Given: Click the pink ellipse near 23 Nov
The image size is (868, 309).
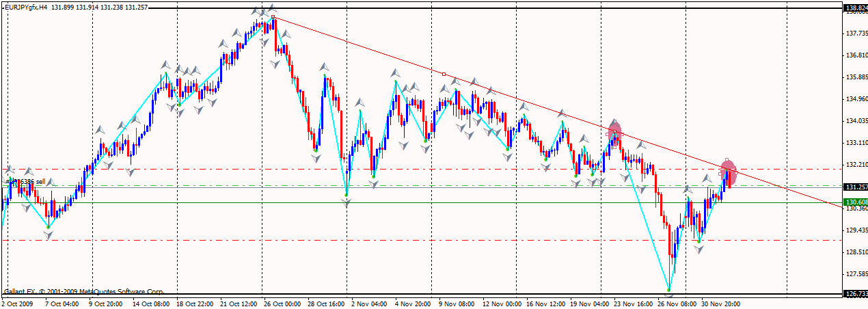Looking at the screenshot, I should point(614,133).
